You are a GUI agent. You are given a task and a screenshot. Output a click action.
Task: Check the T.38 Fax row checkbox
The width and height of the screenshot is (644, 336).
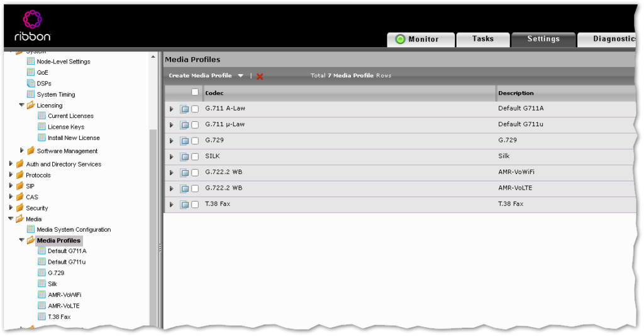(195, 204)
